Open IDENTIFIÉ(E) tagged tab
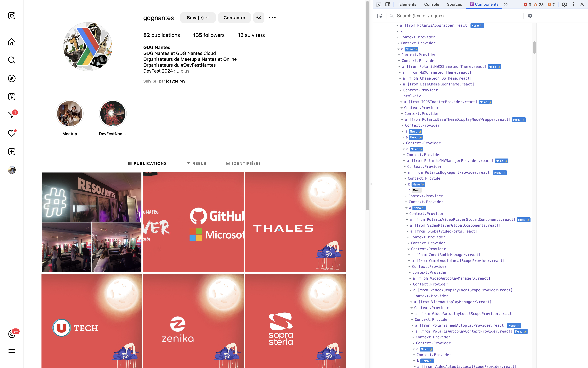 (243, 164)
